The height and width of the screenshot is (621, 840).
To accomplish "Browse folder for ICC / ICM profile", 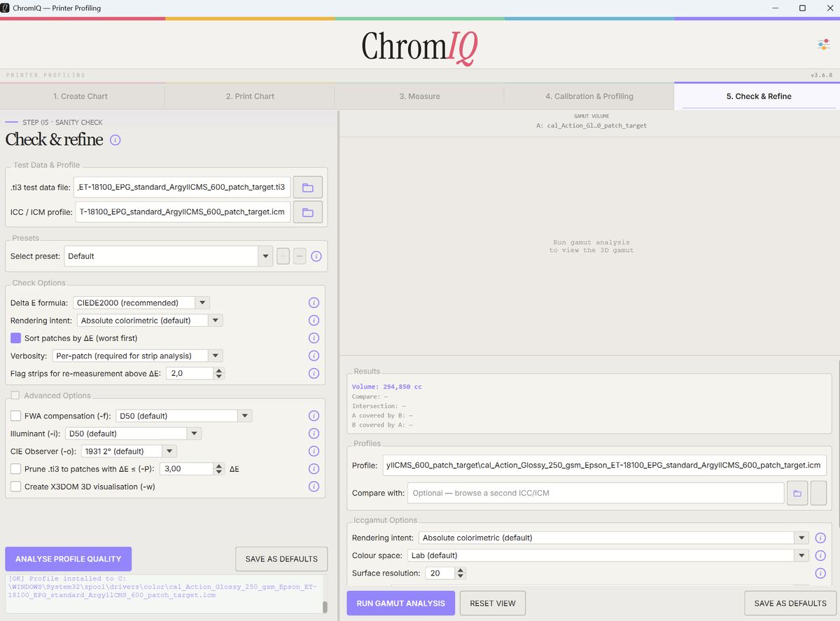I will point(308,212).
